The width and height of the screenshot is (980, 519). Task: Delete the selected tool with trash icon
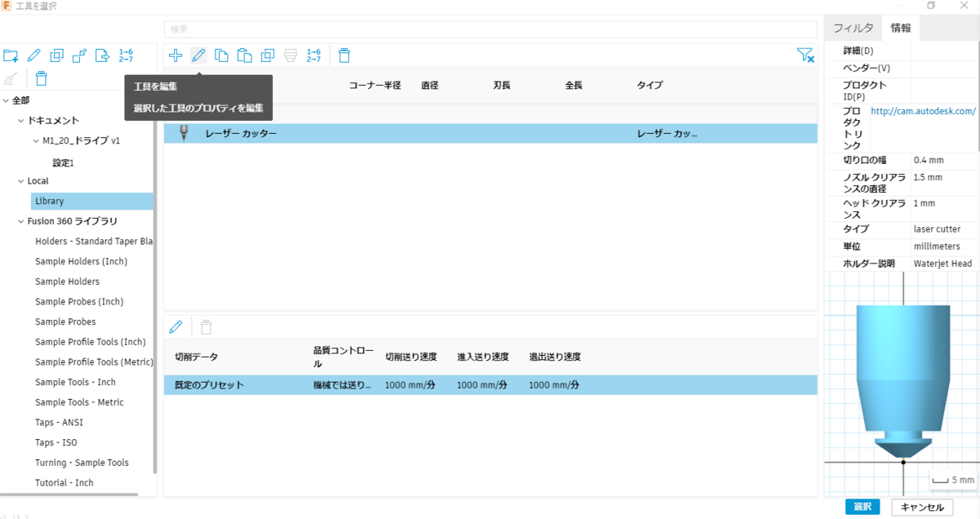[x=344, y=55]
